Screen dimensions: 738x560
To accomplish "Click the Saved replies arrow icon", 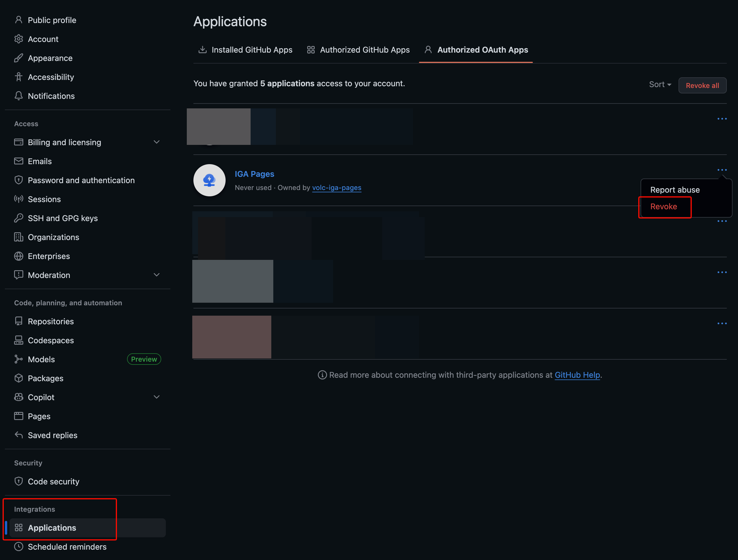I will tap(19, 436).
